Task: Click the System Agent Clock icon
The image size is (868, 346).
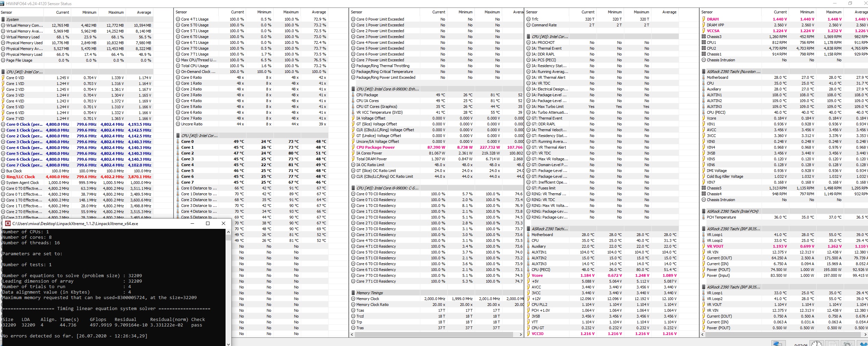Action: (3, 183)
